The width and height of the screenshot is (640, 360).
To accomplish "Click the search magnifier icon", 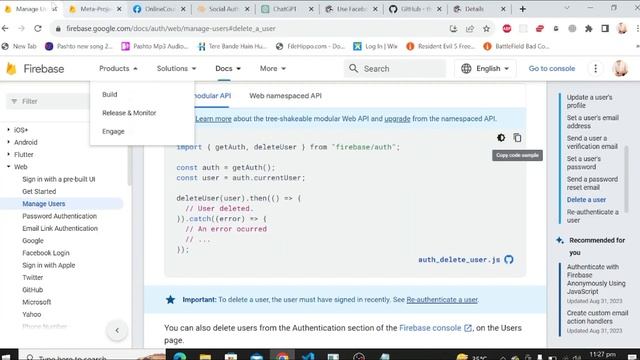I will pos(353,69).
